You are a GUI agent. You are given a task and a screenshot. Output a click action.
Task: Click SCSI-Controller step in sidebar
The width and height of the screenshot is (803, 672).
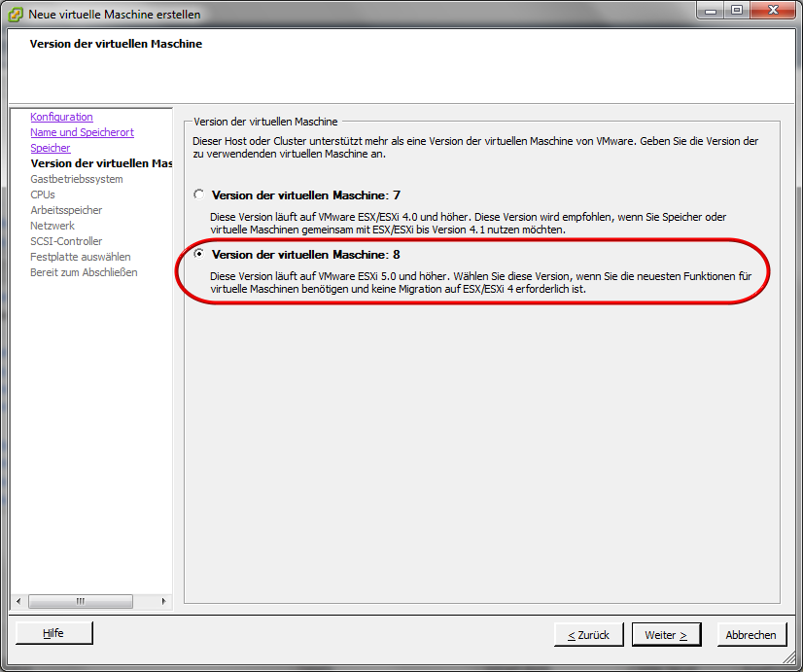point(65,241)
